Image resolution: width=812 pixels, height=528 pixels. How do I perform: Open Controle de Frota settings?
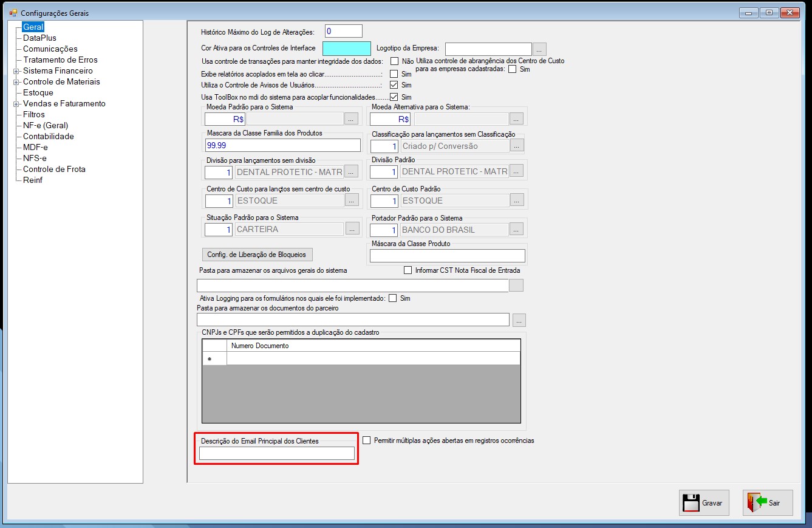tap(54, 169)
